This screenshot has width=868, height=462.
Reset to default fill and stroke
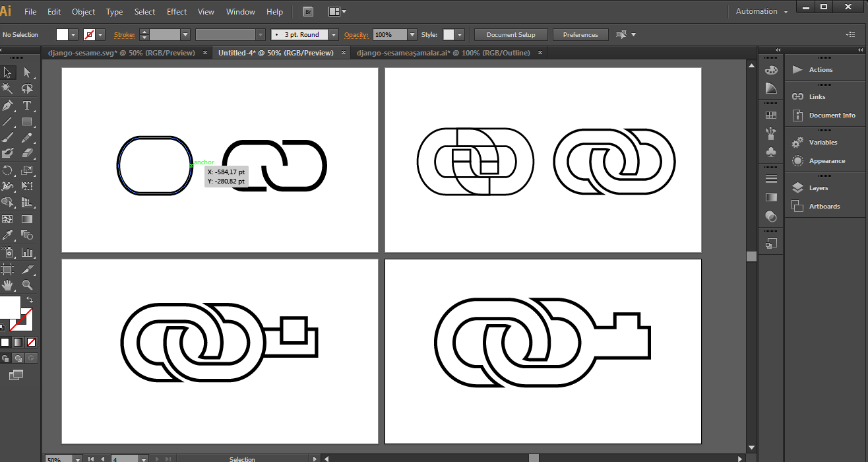tap(3, 327)
